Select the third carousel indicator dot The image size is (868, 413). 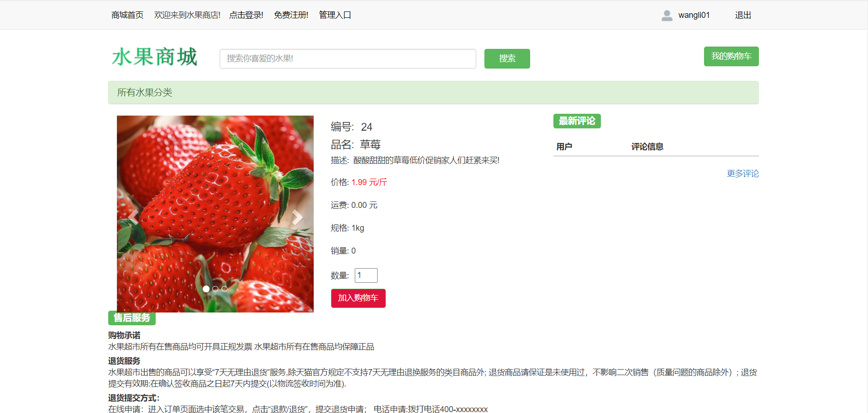click(x=224, y=289)
